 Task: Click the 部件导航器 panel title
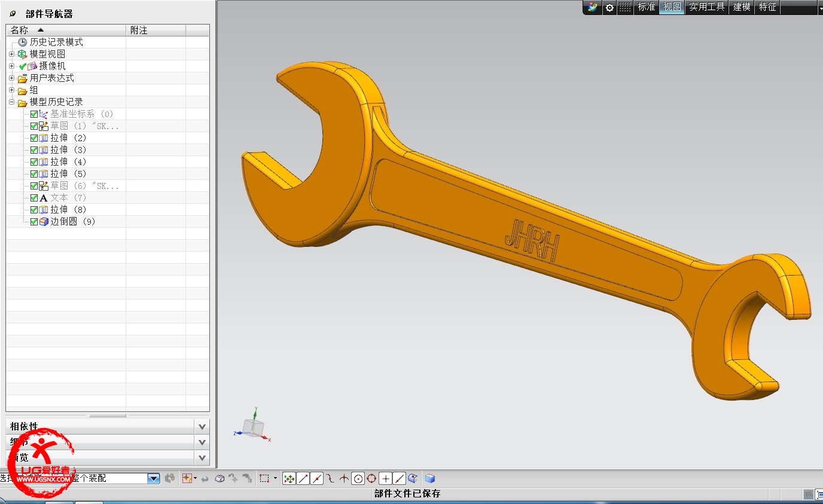click(x=49, y=14)
